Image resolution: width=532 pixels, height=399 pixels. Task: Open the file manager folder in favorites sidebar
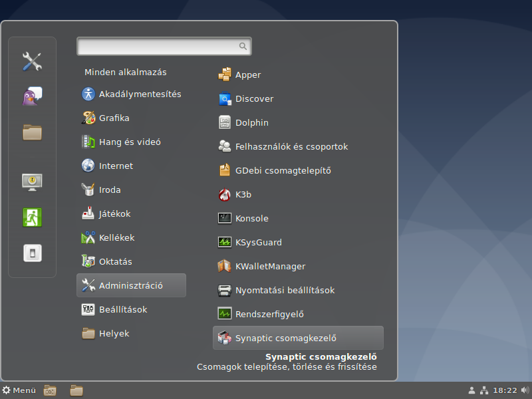[x=32, y=132]
